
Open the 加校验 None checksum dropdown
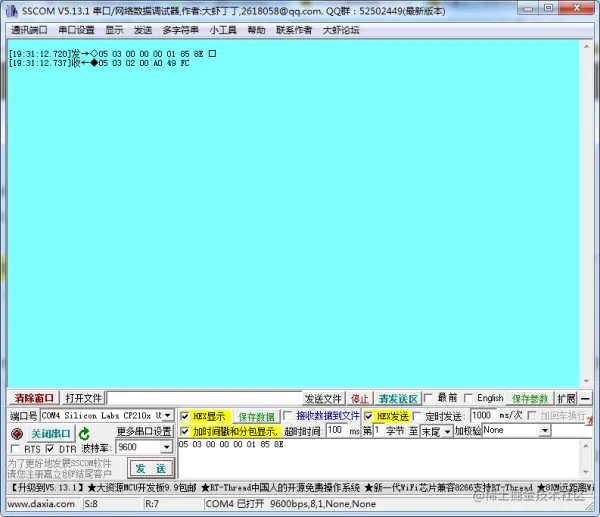click(x=545, y=431)
